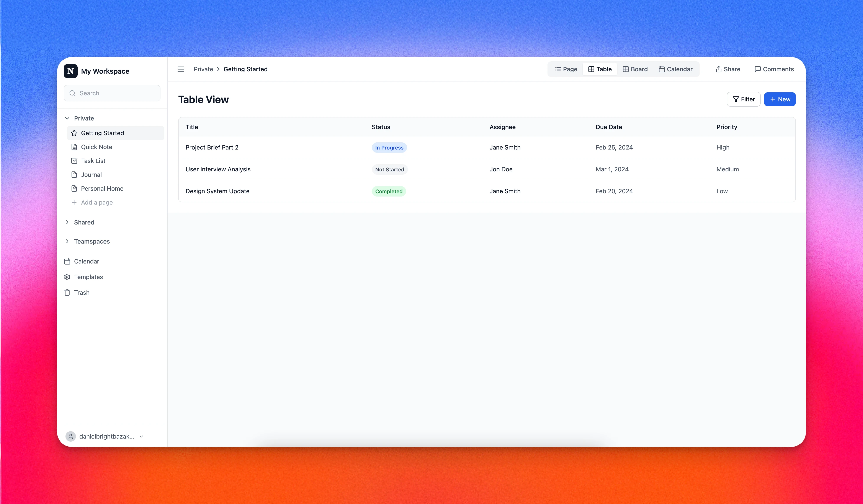The height and width of the screenshot is (504, 863).
Task: Click the Private breadcrumb link
Action: (203, 69)
